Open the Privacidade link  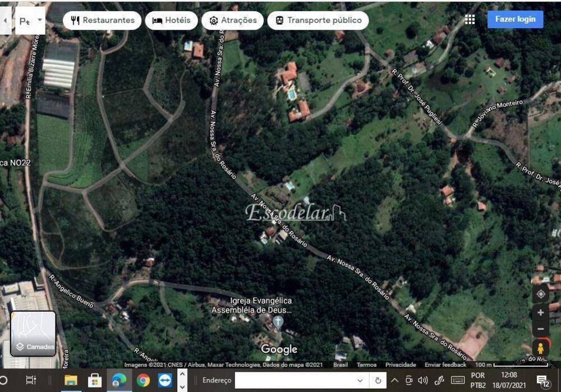click(x=401, y=365)
